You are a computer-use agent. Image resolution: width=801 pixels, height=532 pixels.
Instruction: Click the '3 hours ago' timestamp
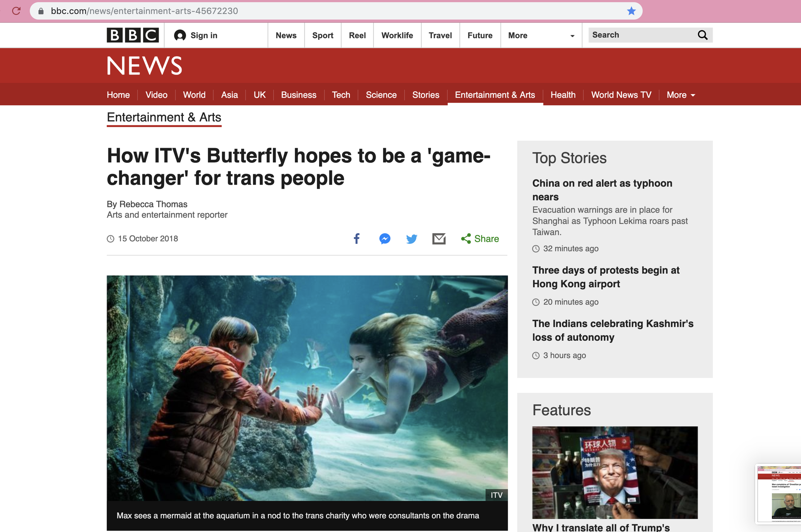click(564, 355)
